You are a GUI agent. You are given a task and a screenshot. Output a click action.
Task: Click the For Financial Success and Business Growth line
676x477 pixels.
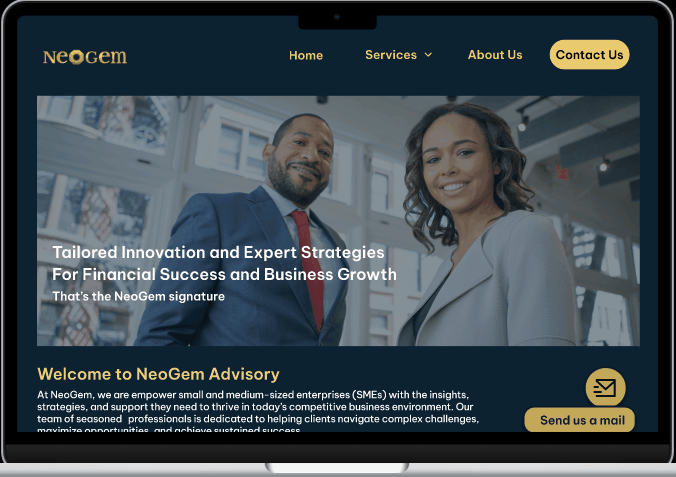coord(224,274)
